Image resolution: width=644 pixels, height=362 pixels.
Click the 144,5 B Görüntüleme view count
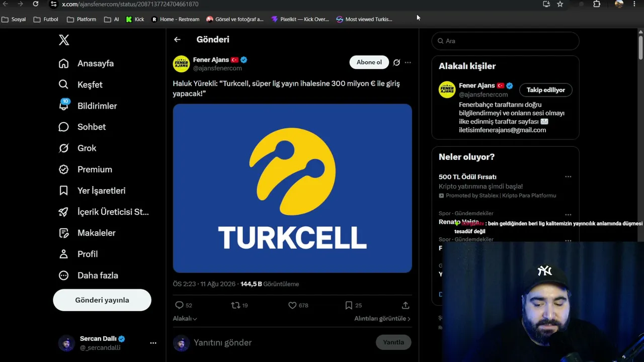pyautogui.click(x=270, y=284)
